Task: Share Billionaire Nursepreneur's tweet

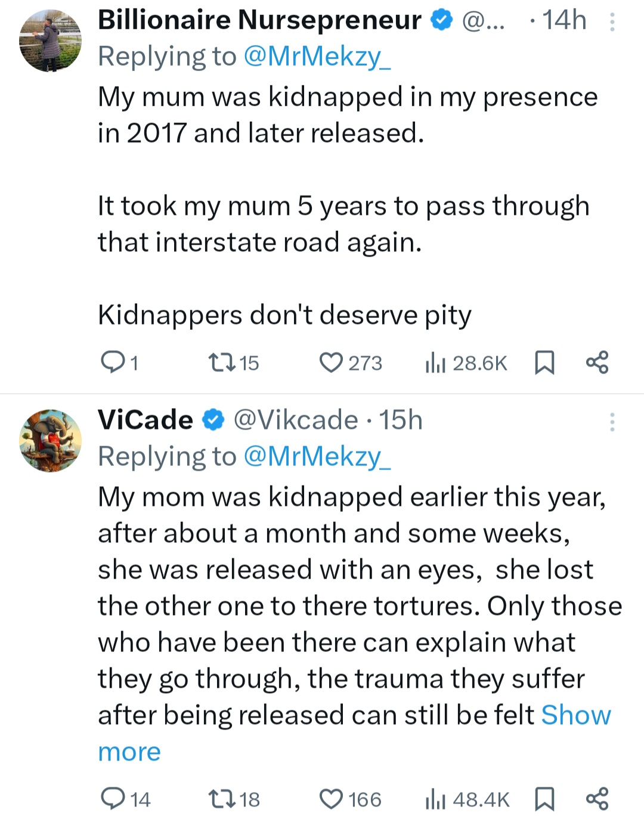Action: tap(597, 362)
